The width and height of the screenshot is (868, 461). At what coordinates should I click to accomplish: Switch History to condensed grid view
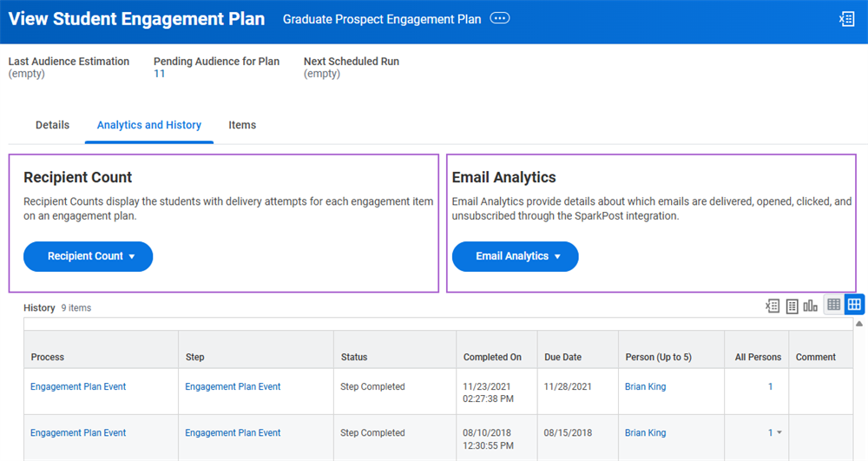[x=833, y=305]
